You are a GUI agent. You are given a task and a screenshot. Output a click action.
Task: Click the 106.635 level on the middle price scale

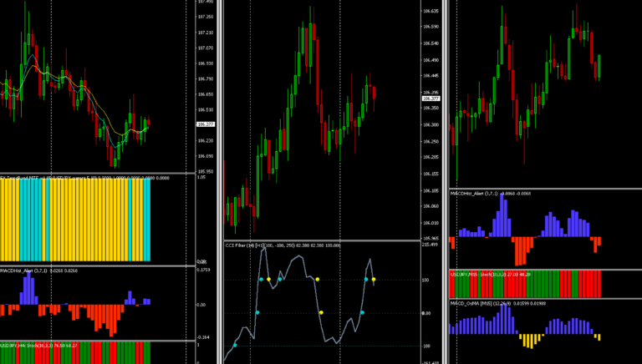[431, 12]
